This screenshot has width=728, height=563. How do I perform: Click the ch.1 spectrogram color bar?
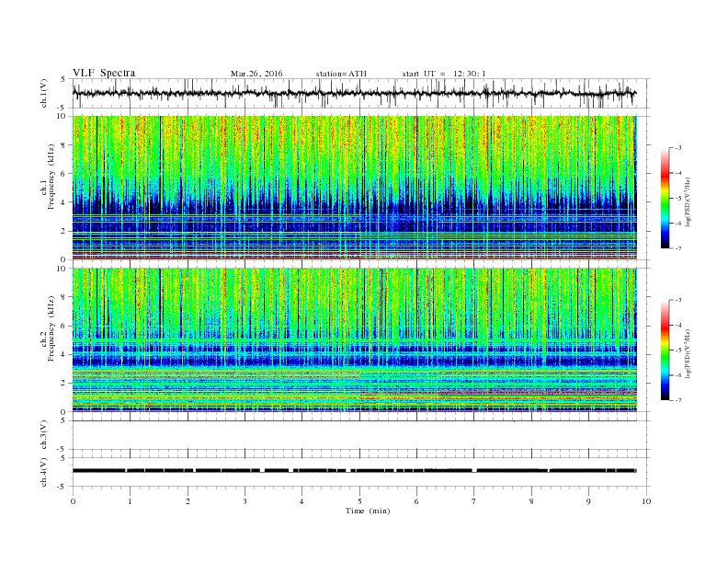pos(665,198)
